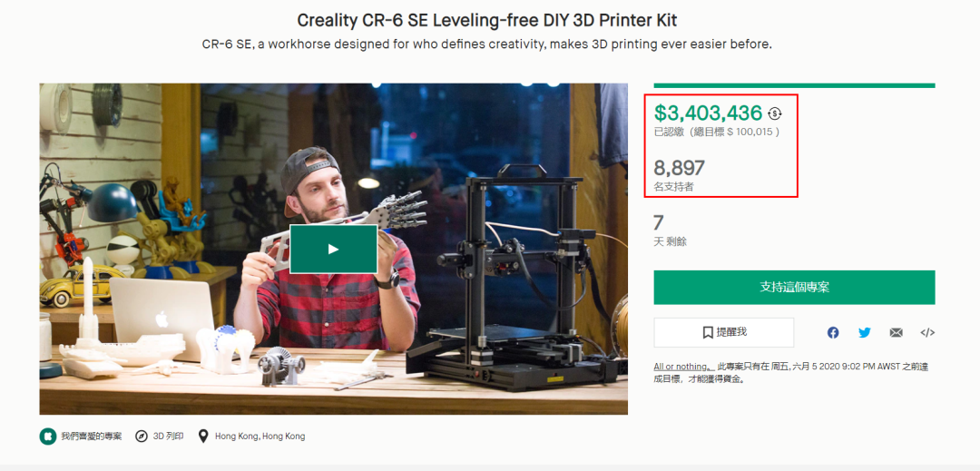The height and width of the screenshot is (471, 980).
Task: Click the Projects We Love badge icon
Action: (x=48, y=436)
